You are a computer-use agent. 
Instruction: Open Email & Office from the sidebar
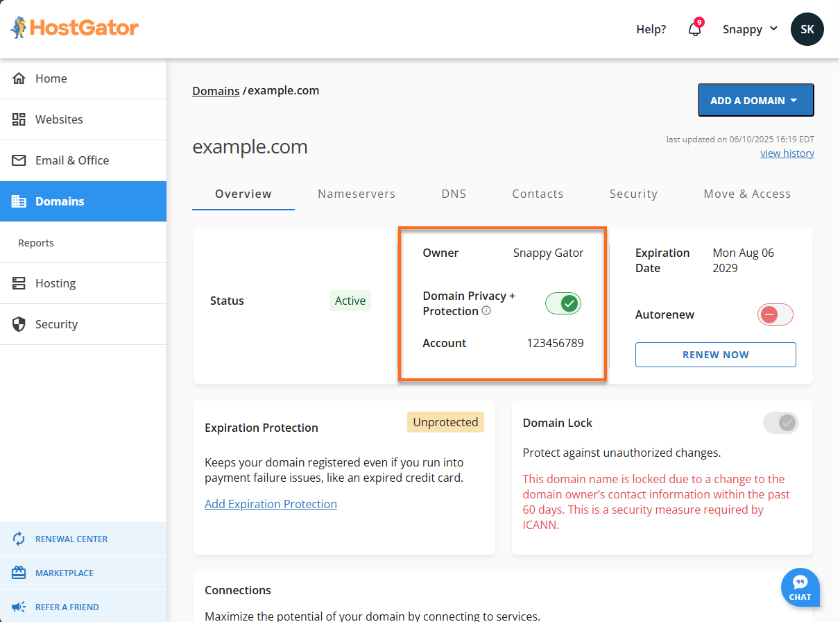click(71, 160)
